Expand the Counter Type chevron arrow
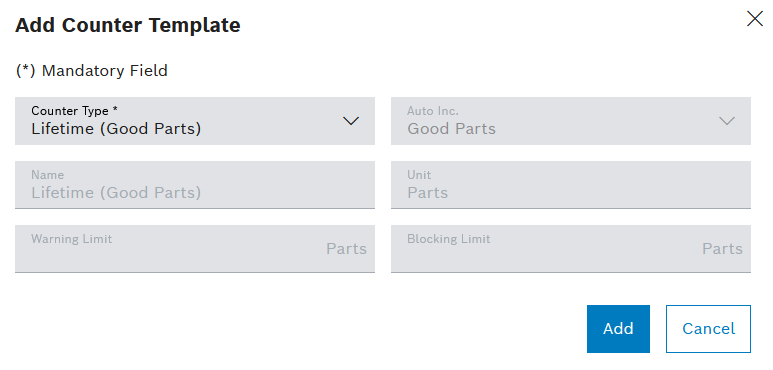 pos(351,121)
